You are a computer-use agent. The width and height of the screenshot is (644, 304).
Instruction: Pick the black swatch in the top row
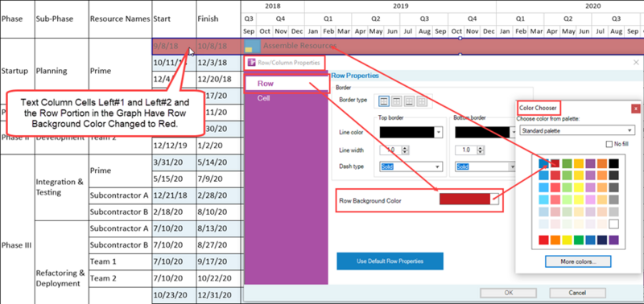[x=613, y=163]
